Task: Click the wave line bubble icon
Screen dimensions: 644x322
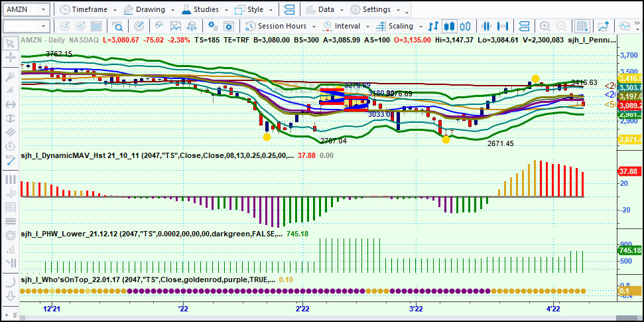Action: tap(159, 27)
